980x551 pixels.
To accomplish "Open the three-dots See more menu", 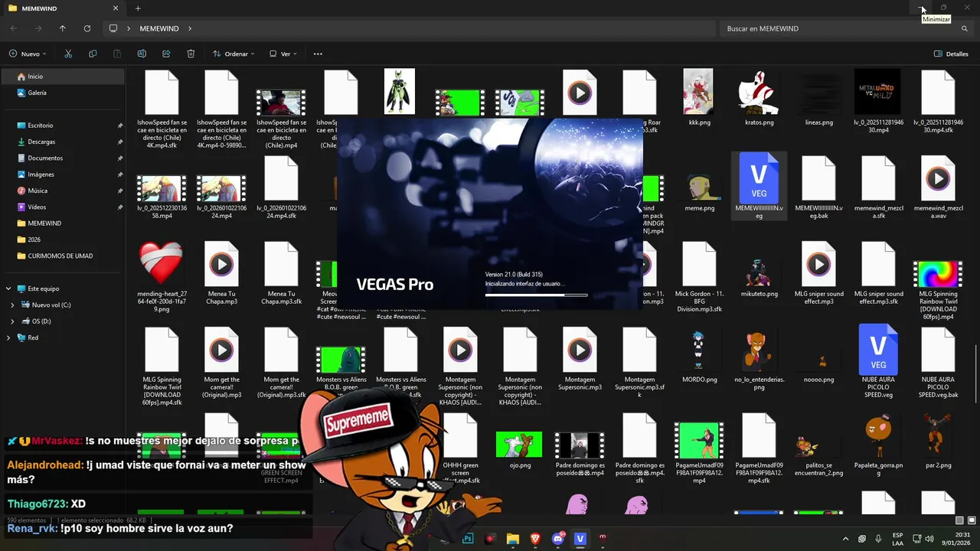I will 318,54.
